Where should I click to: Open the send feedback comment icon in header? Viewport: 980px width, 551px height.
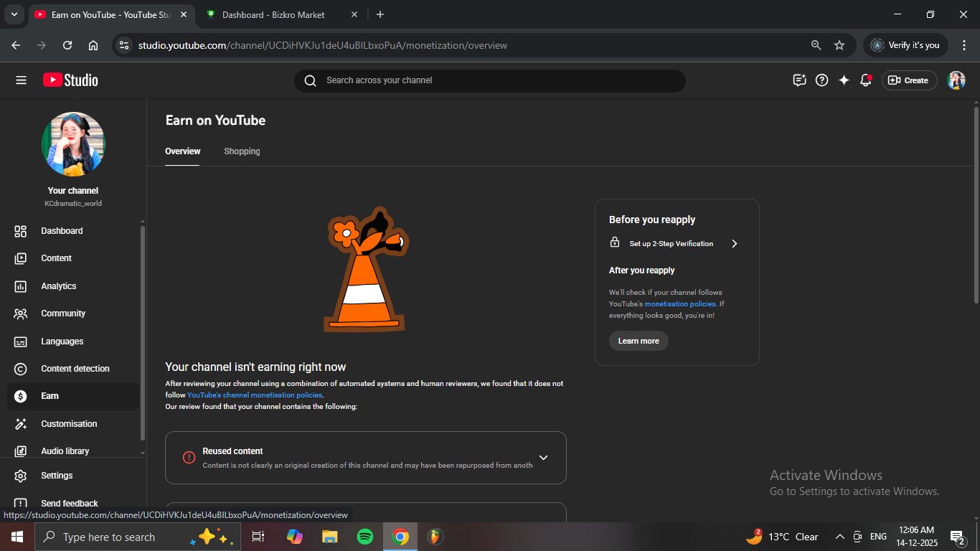tap(799, 80)
